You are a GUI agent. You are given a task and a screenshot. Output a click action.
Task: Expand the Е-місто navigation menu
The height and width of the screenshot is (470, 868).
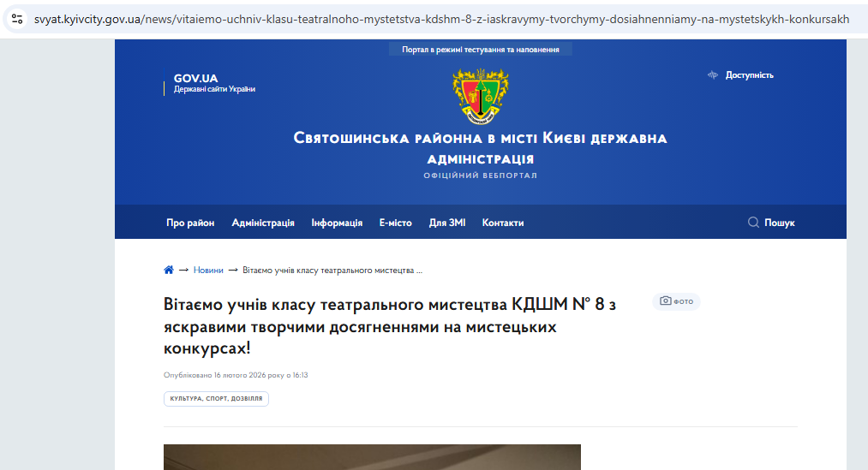(395, 223)
